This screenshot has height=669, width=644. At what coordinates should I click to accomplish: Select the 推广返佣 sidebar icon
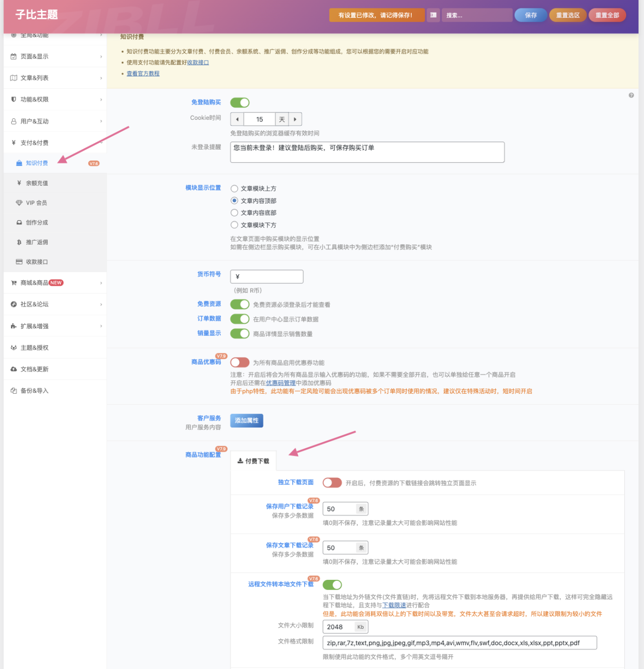click(19, 242)
